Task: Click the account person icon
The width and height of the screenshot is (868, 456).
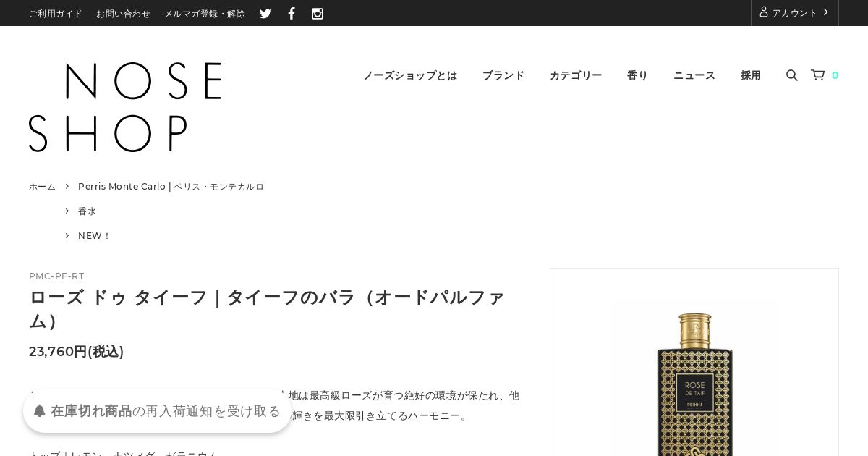Action: pyautogui.click(x=763, y=12)
